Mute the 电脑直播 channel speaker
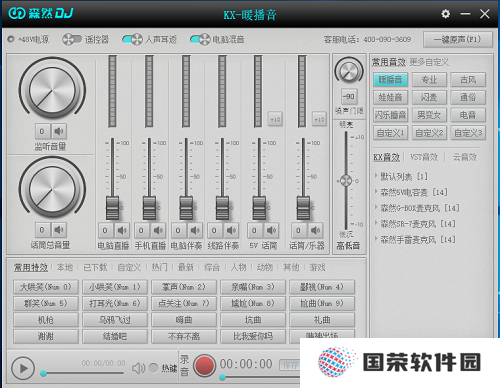The image size is (500, 388). click(122, 230)
